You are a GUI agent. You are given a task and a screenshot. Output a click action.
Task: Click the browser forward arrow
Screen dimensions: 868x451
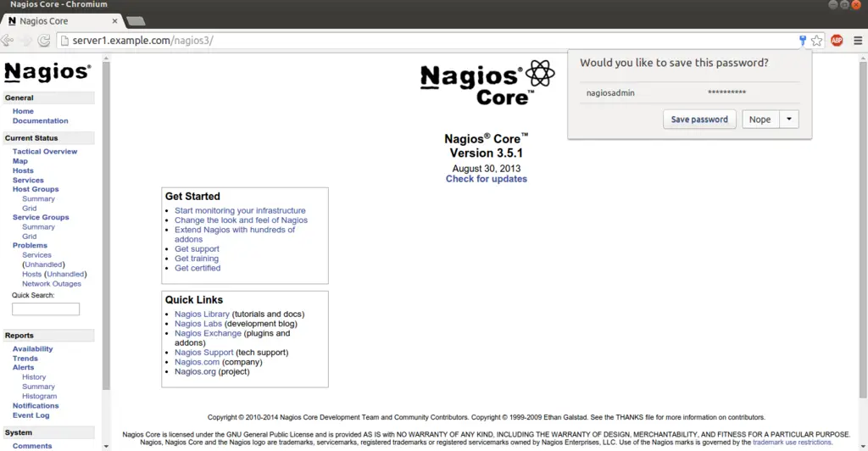(x=25, y=41)
